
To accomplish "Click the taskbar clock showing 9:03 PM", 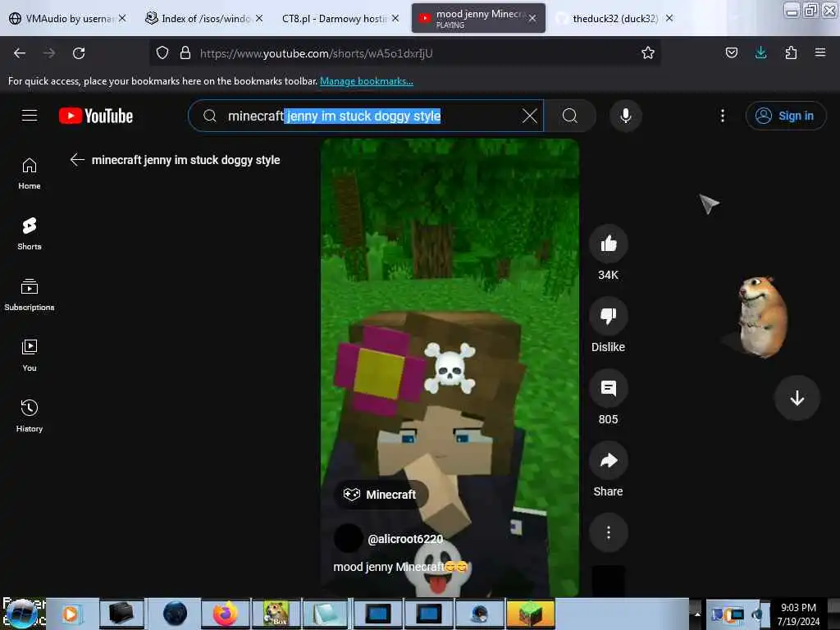I will pyautogui.click(x=798, y=614).
